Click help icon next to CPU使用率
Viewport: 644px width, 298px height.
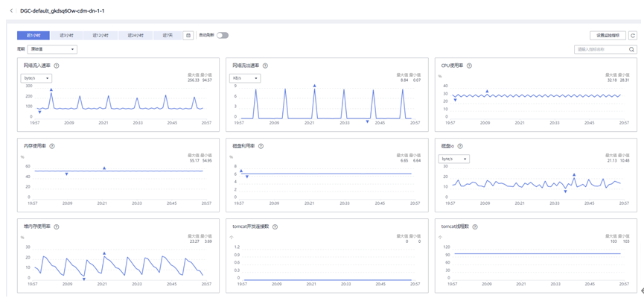pyautogui.click(x=470, y=66)
